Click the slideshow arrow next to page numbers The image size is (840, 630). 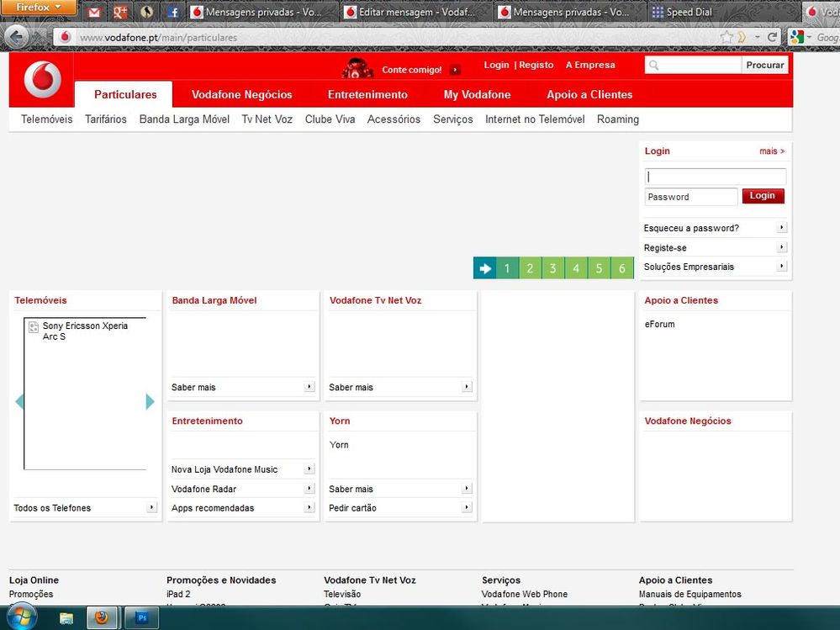tap(484, 268)
